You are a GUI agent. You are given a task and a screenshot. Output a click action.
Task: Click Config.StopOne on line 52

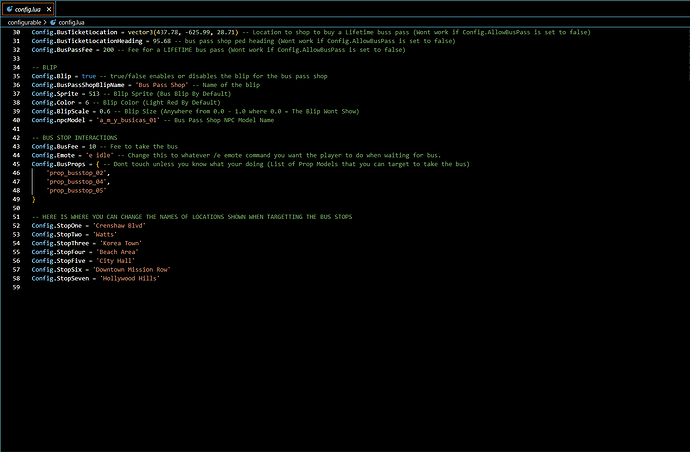pos(56,226)
